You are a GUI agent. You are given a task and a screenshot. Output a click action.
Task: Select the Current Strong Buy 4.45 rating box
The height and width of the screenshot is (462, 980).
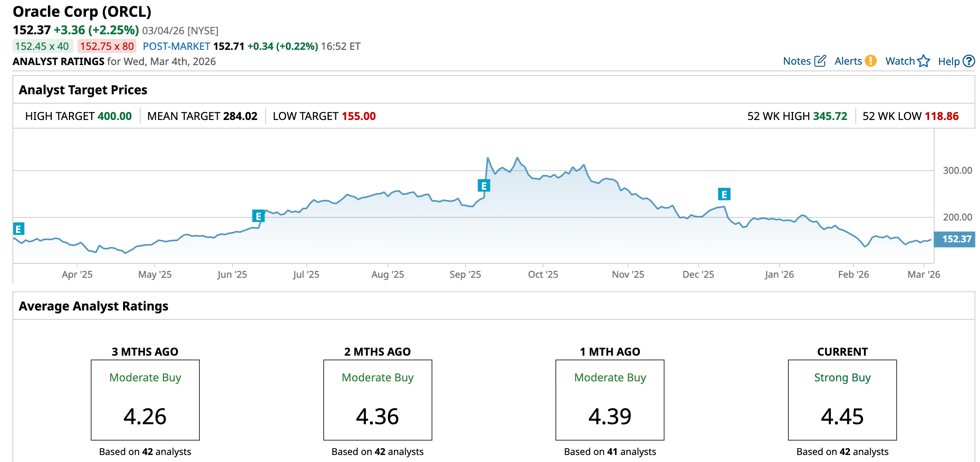[x=842, y=400]
